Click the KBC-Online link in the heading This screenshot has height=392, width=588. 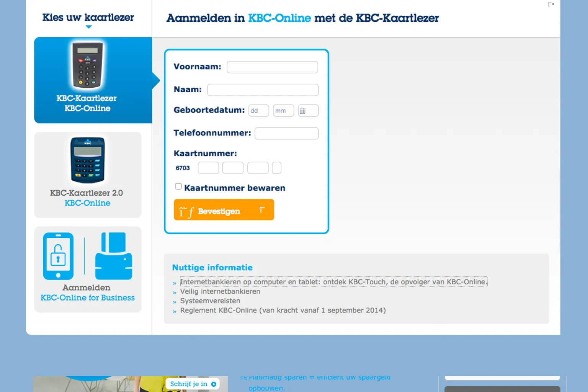pos(279,18)
